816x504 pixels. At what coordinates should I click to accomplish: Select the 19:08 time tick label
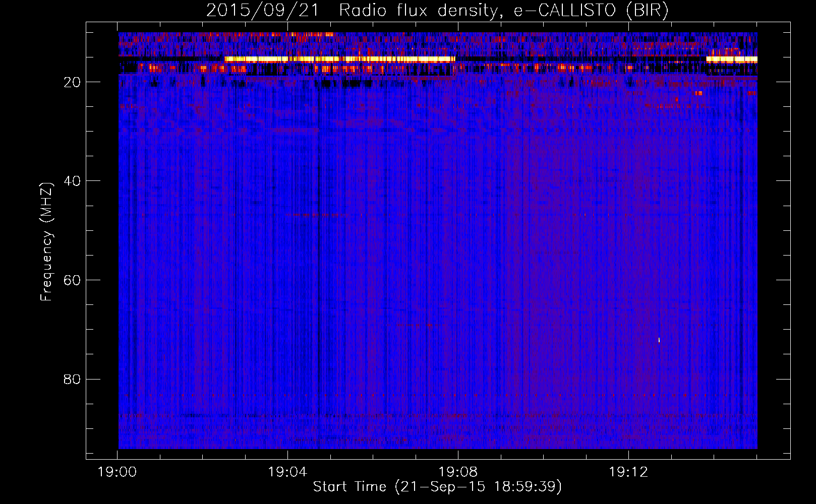[458, 472]
